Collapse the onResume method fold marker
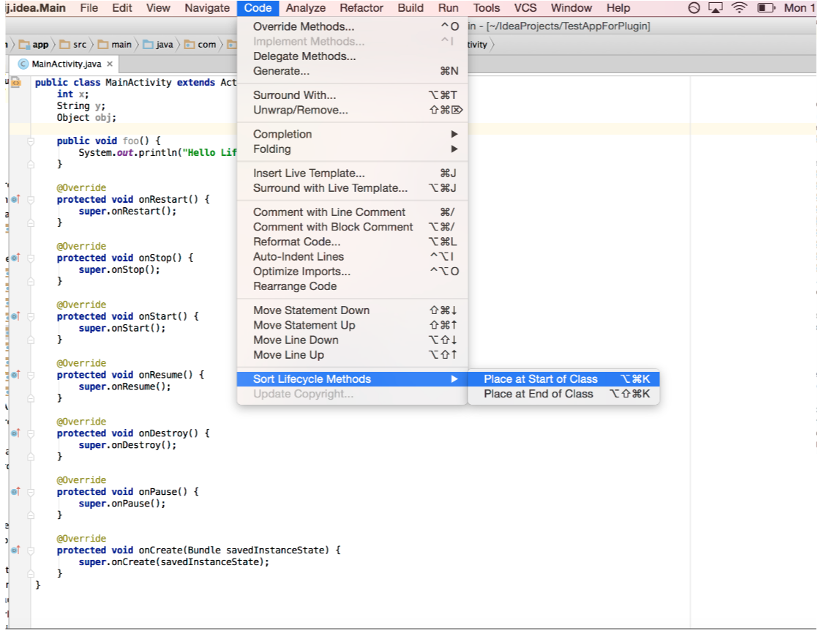The height and width of the screenshot is (631, 840). click(x=31, y=376)
